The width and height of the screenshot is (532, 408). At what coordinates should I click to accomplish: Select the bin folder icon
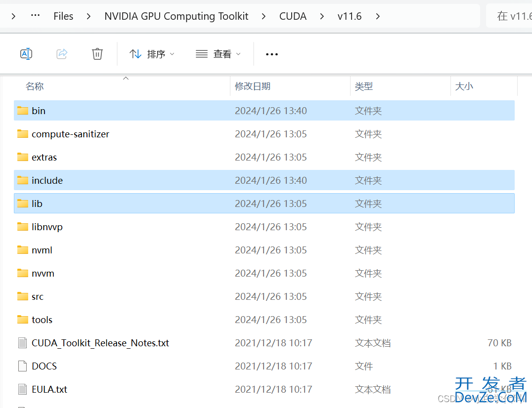(x=23, y=111)
